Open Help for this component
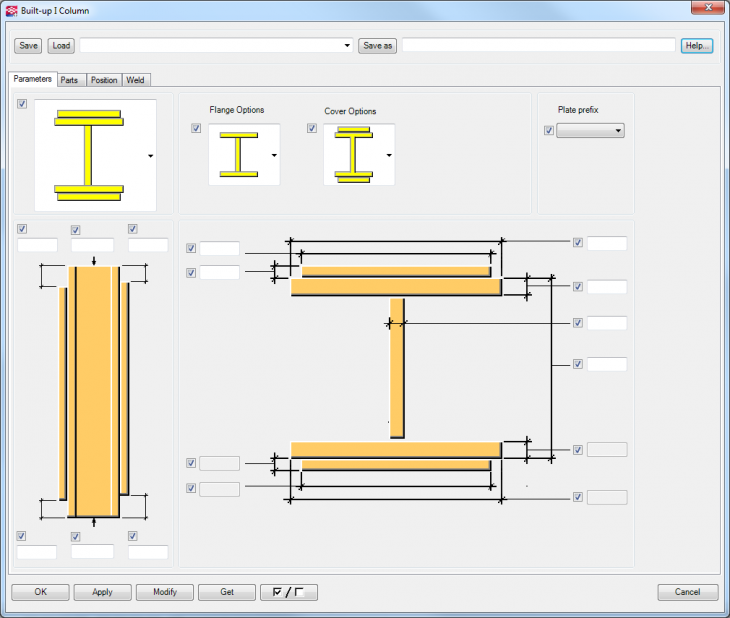Screen dimensions: 730x618 (x=696, y=46)
